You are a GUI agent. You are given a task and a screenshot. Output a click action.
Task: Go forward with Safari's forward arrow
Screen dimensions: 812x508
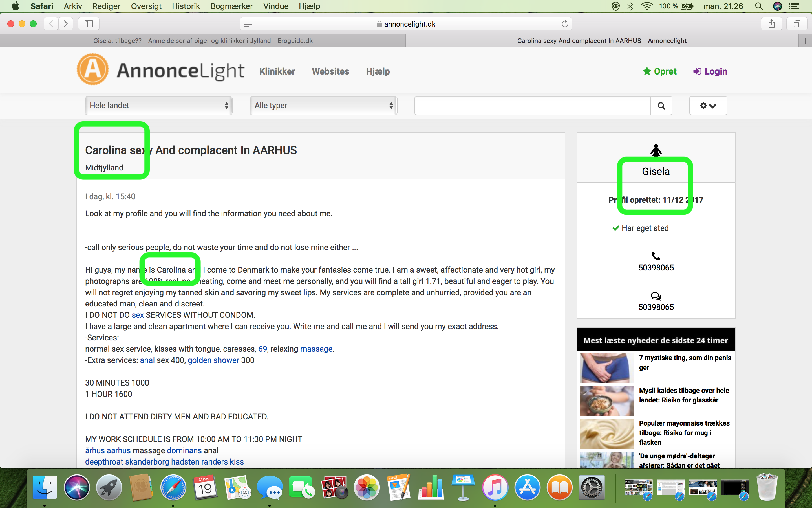tap(65, 23)
